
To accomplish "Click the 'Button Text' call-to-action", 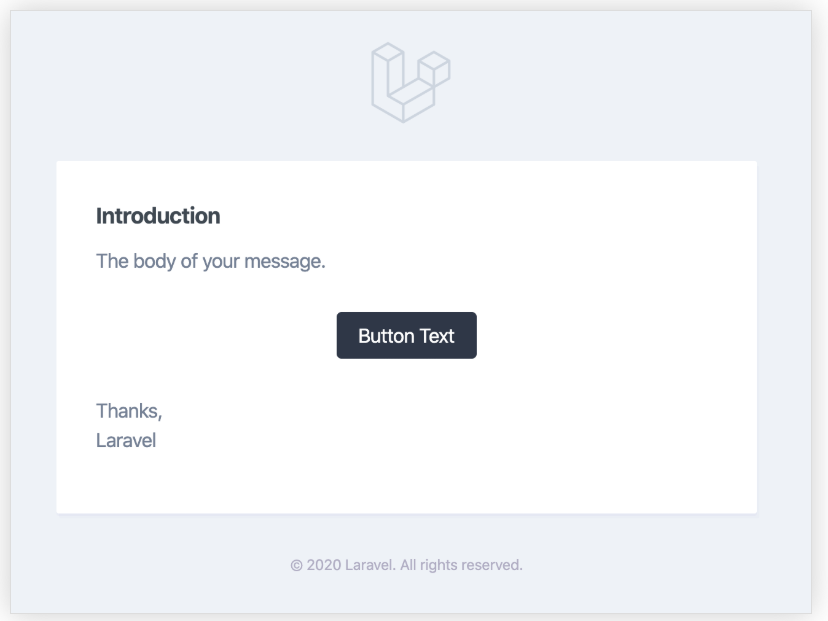I will pos(406,335).
